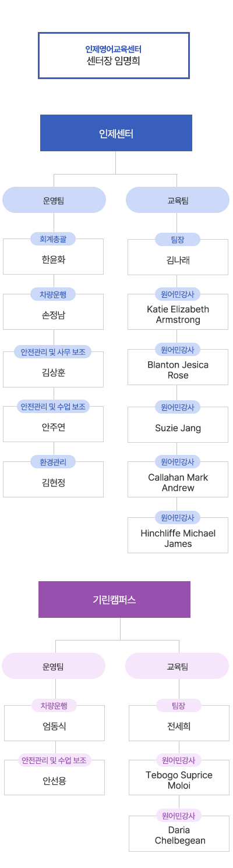Select the blue 인제센터 header

tap(116, 133)
